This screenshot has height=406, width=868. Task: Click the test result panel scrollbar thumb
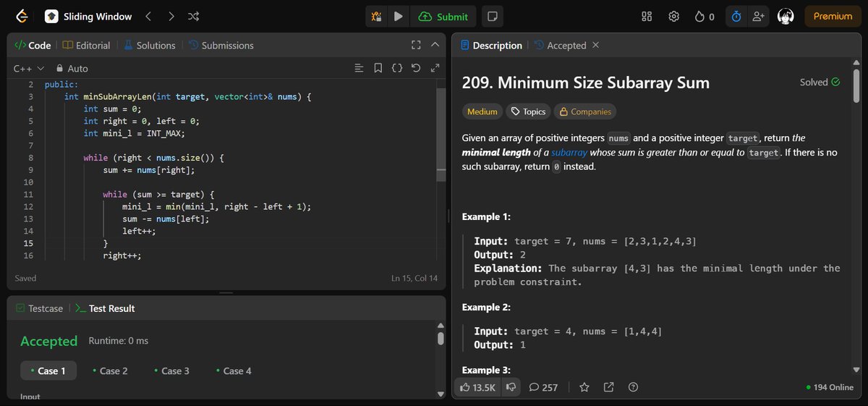[x=441, y=339]
